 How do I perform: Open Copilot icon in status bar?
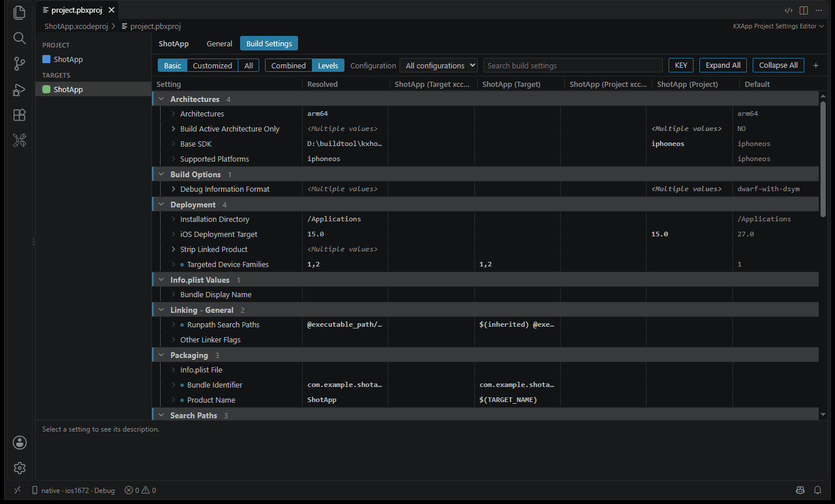point(800,490)
